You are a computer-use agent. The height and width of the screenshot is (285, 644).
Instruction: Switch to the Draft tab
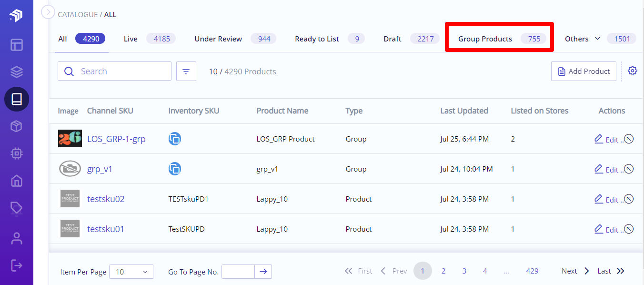[x=412, y=39]
